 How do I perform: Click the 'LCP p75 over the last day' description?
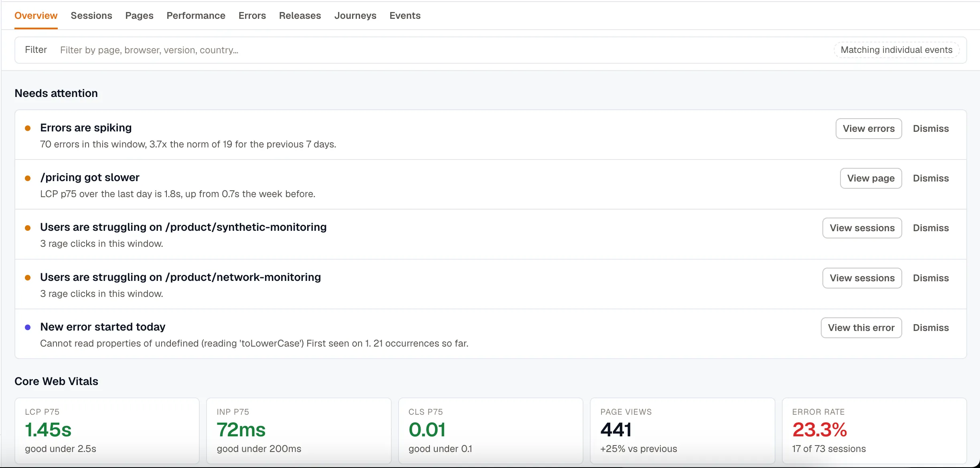(x=178, y=194)
